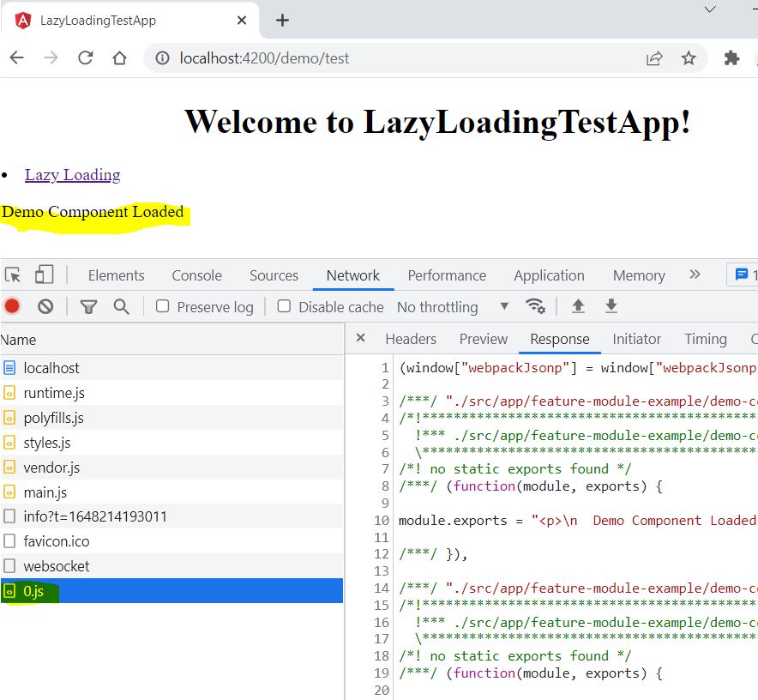Open the Performance panel
The height and width of the screenshot is (700, 758).
click(x=447, y=275)
